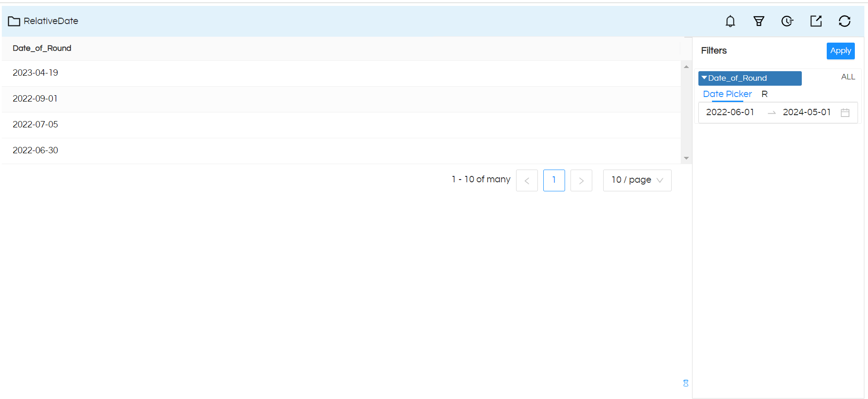Select ALL for Date_of_Round filter
Screen dimensions: 868x399
point(848,77)
